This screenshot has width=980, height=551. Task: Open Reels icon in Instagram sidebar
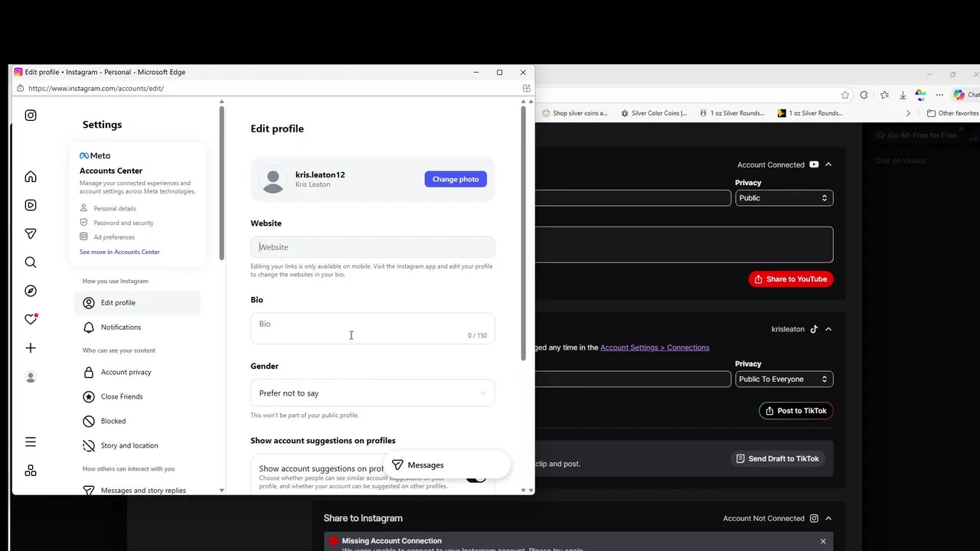point(31,205)
